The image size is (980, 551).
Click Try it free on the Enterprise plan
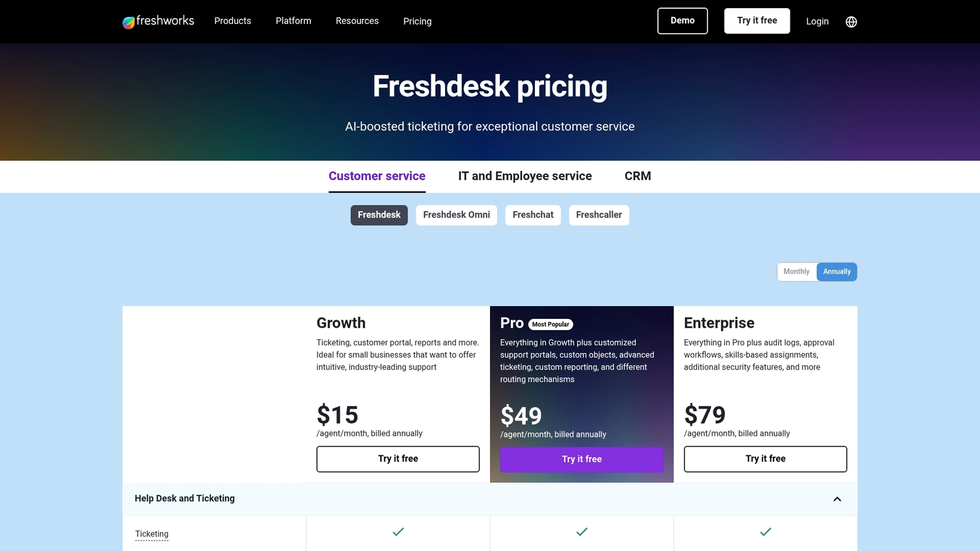[765, 459]
